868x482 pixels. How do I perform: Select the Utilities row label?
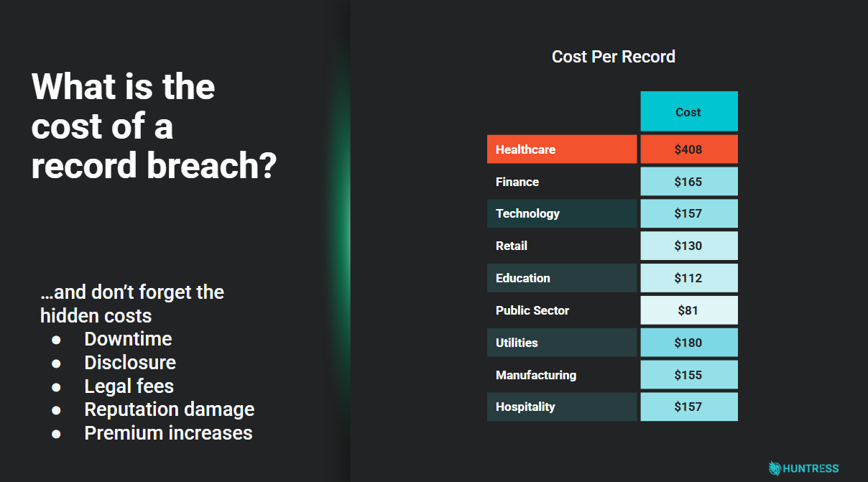pyautogui.click(x=562, y=343)
